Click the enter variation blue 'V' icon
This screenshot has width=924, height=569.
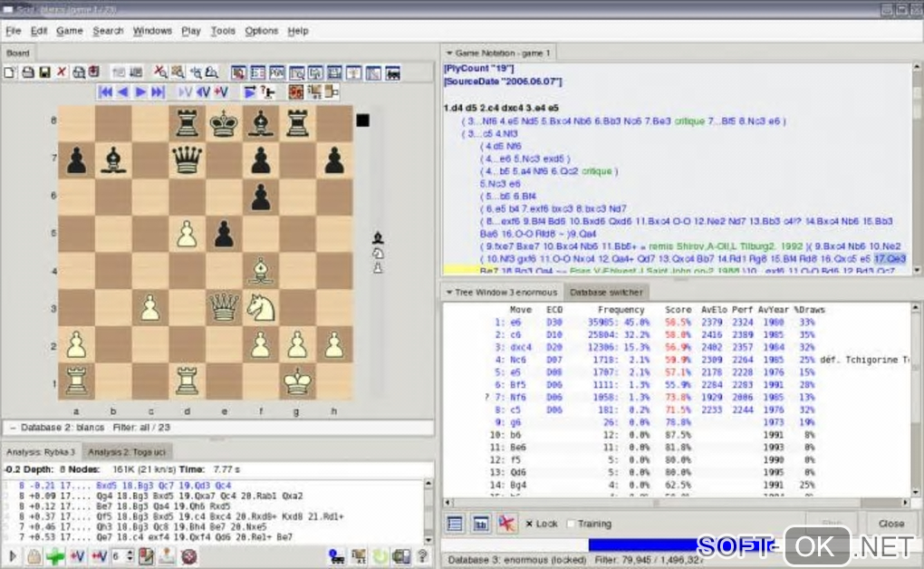coord(203,92)
